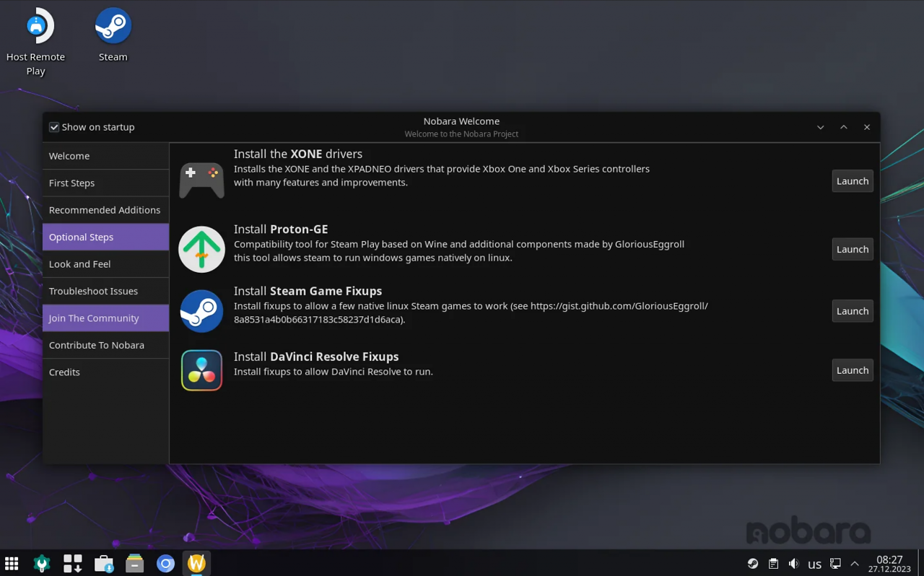
Task: Expand hidden system tray icons arrow
Action: pyautogui.click(x=855, y=564)
